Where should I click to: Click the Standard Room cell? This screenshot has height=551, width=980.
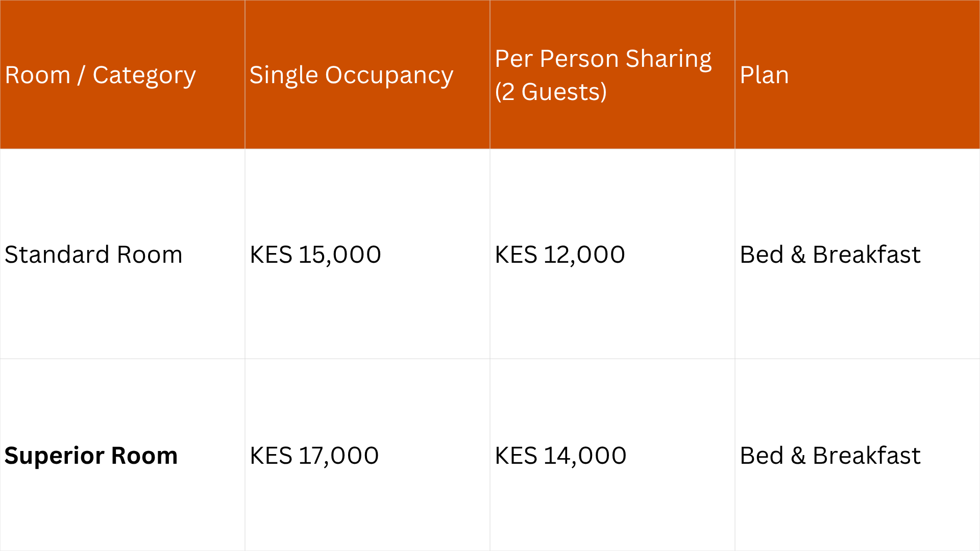[93, 255]
